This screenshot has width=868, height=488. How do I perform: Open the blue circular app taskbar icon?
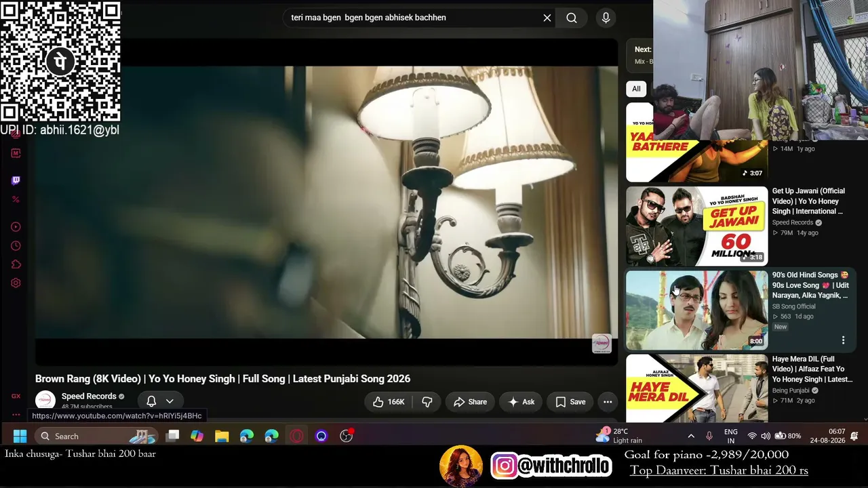pyautogui.click(x=321, y=436)
